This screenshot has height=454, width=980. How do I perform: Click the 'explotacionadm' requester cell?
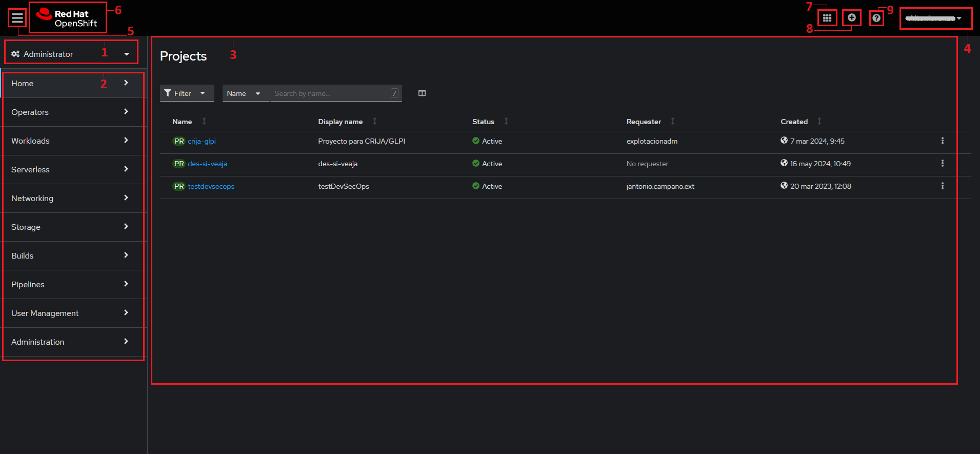click(x=652, y=141)
